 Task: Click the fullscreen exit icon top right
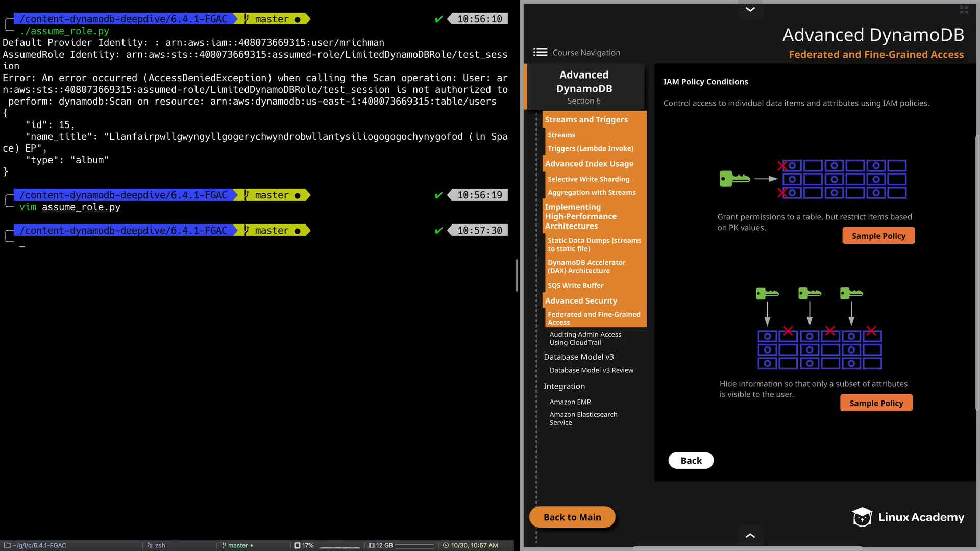click(x=964, y=9)
